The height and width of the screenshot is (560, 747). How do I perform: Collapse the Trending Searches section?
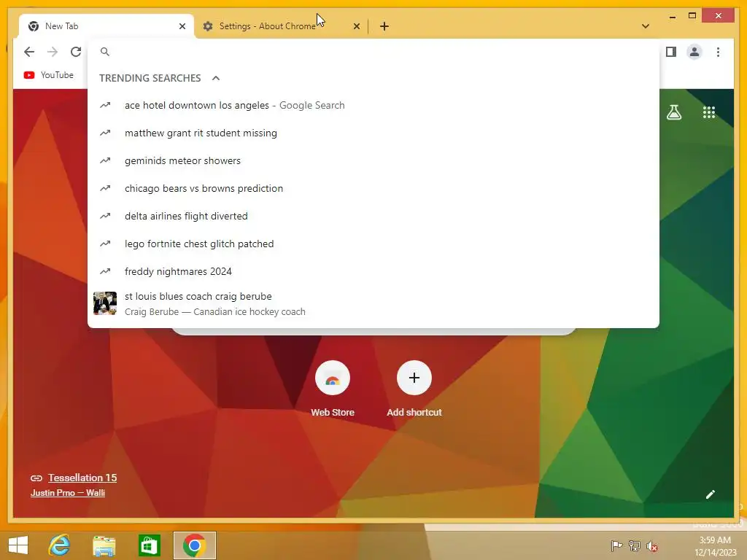coord(216,78)
